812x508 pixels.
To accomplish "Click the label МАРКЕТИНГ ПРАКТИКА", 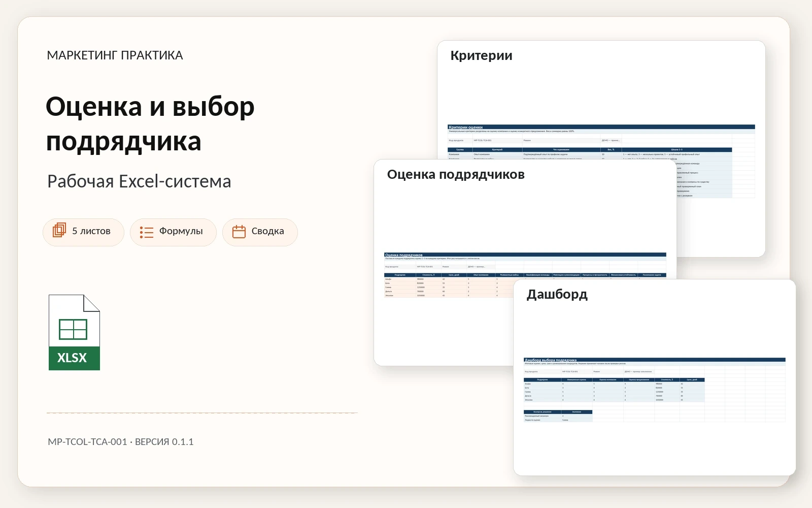I will pyautogui.click(x=115, y=55).
